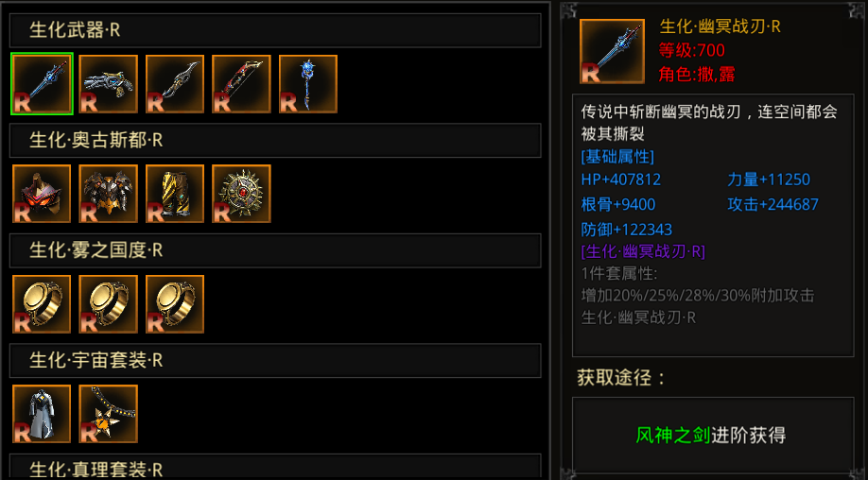Select the middle gold ring icon
Screen dimensions: 868x480
pyautogui.click(x=109, y=304)
